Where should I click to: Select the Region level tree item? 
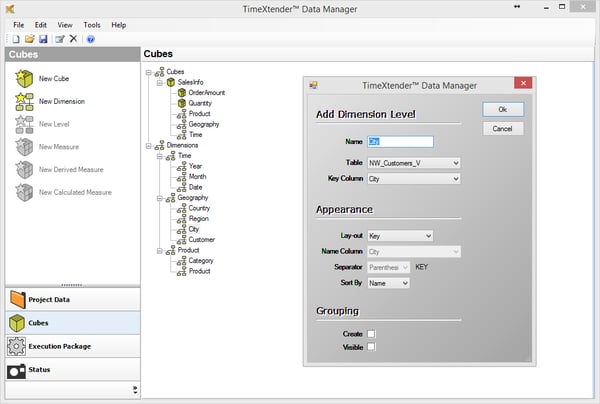pos(199,219)
